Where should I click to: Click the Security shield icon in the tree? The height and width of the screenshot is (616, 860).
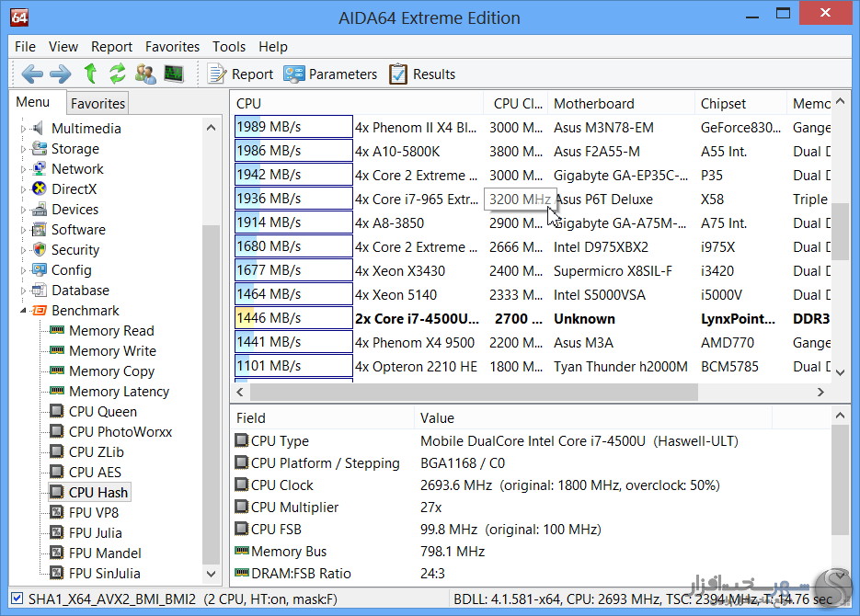click(x=40, y=250)
